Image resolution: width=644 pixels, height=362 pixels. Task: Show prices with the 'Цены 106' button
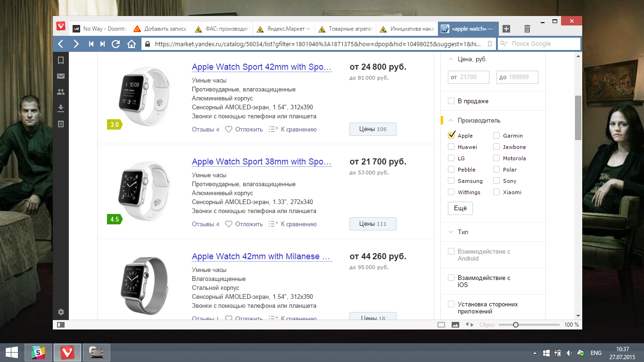click(x=372, y=129)
